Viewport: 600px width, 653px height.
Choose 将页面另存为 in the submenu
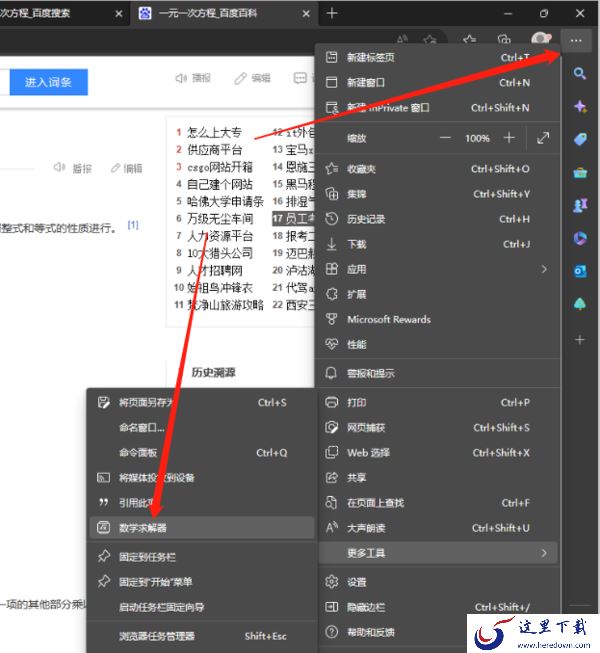point(202,402)
